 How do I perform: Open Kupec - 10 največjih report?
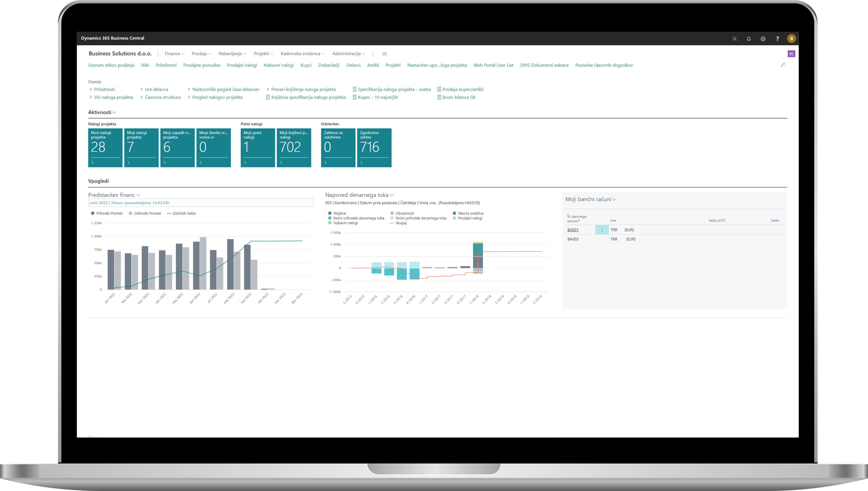coord(375,97)
